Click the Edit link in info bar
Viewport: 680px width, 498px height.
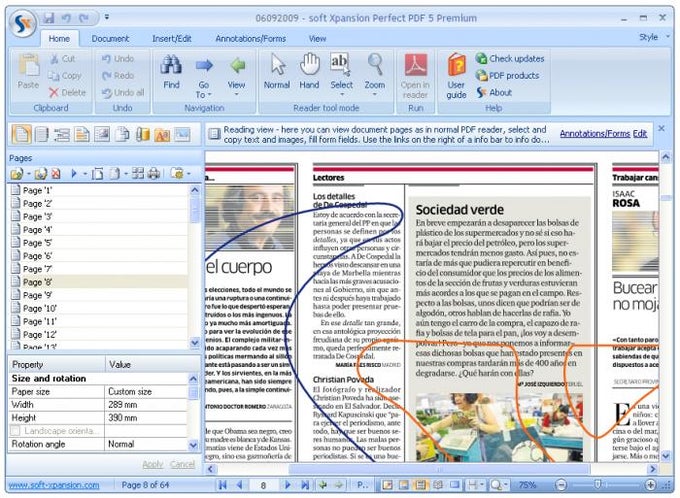point(640,134)
